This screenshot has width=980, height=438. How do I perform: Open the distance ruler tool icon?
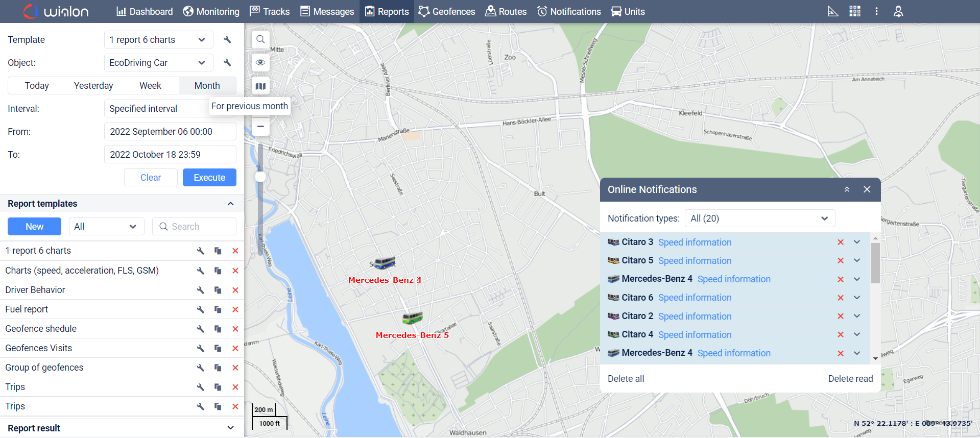833,11
